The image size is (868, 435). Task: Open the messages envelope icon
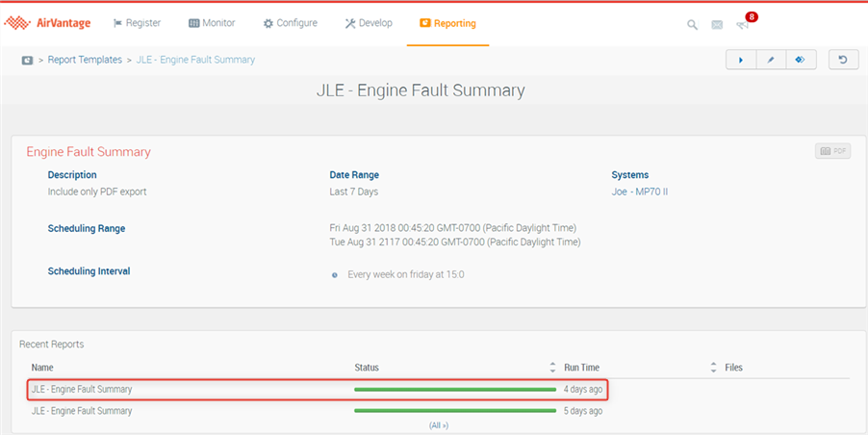[717, 25]
